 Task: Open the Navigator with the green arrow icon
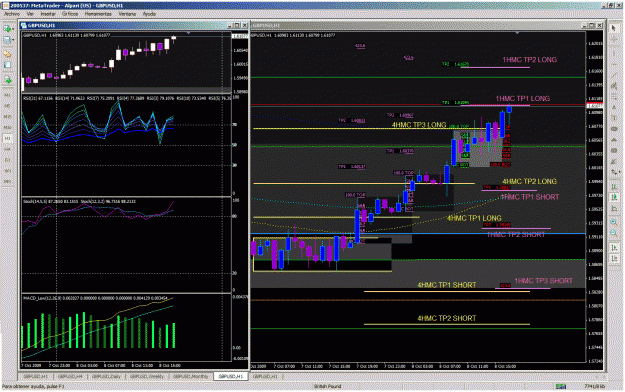pos(8,80)
